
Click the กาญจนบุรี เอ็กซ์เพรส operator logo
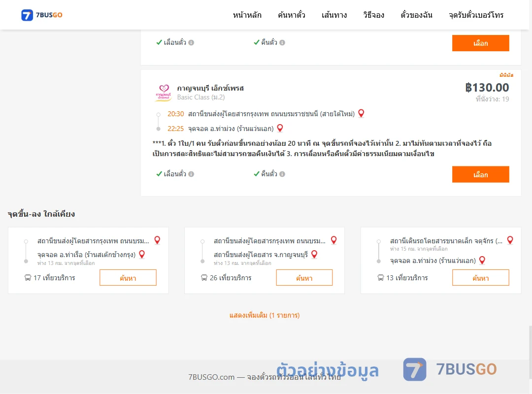[164, 93]
